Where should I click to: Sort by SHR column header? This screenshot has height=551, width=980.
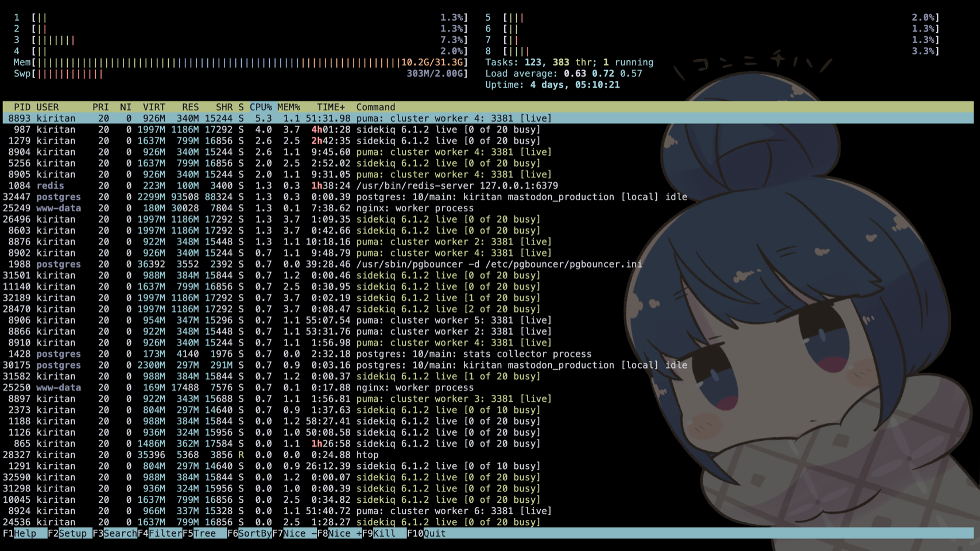click(224, 107)
